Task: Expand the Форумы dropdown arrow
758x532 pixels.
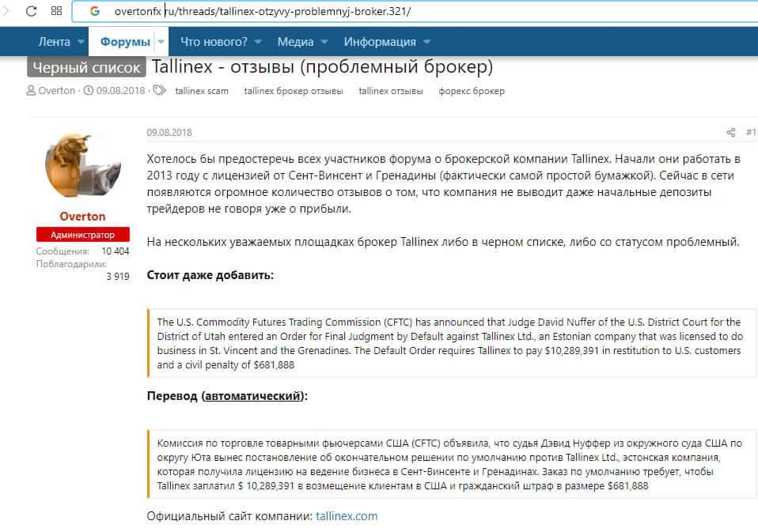Action: pos(161,42)
